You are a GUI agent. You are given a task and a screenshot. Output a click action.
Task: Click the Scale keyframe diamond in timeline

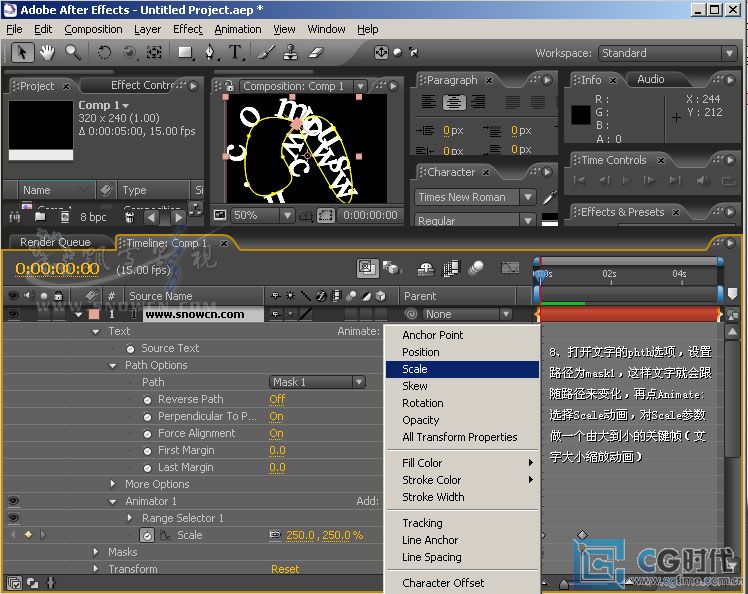(582, 535)
